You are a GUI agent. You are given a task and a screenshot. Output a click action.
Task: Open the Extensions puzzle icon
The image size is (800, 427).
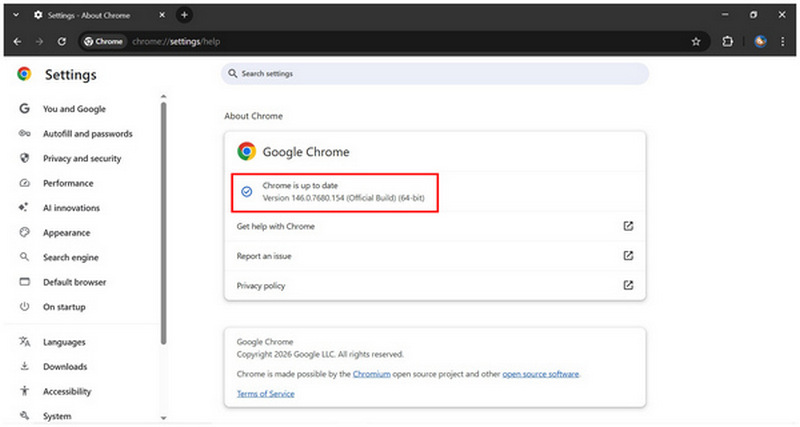728,42
